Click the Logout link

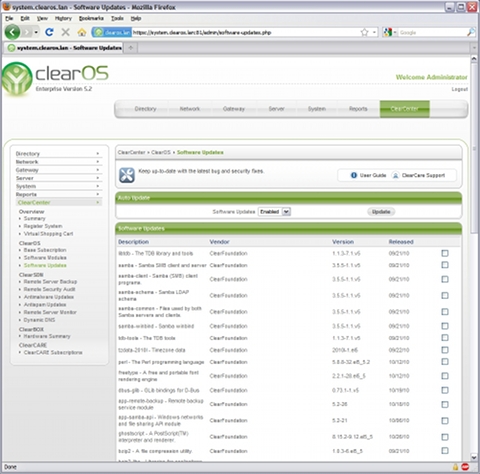click(459, 89)
